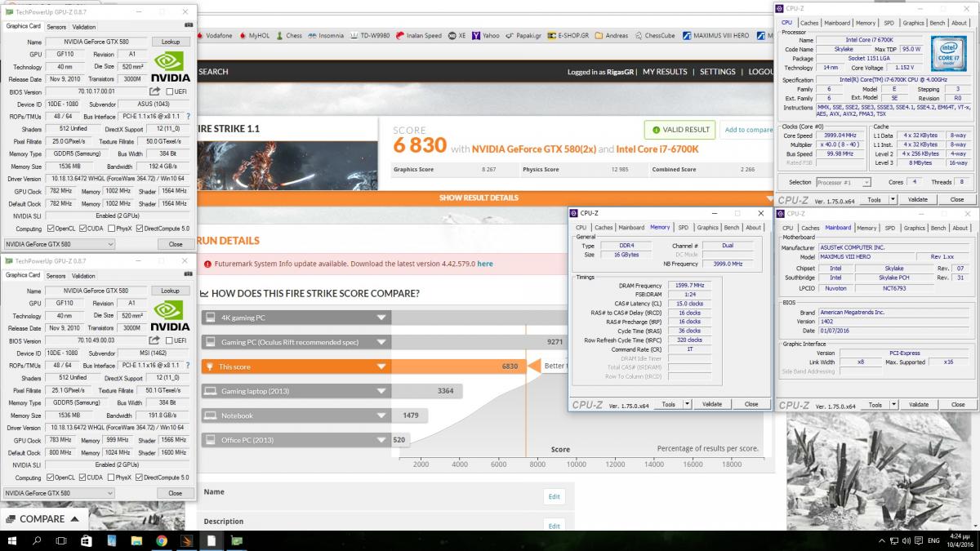Viewport: 980px width, 551px height.
Task: Toggle PhysX checkbox in bottom GPU-Z window
Action: pyautogui.click(x=111, y=478)
